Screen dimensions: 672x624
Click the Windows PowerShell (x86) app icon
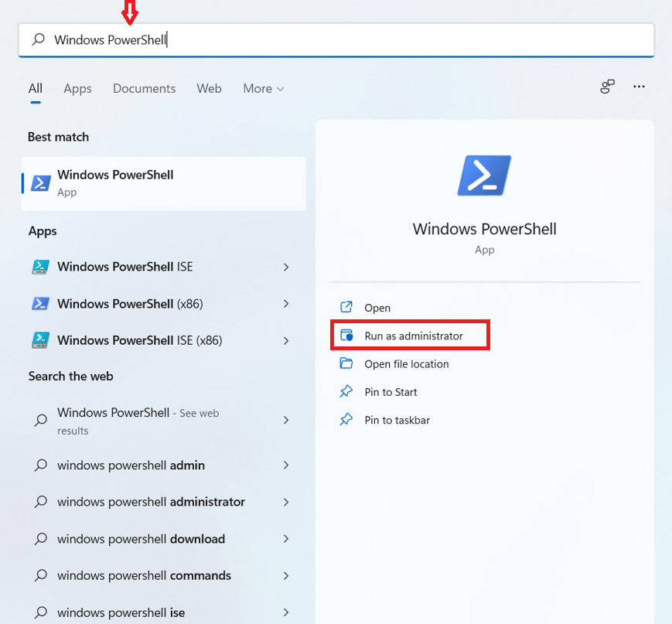40,303
